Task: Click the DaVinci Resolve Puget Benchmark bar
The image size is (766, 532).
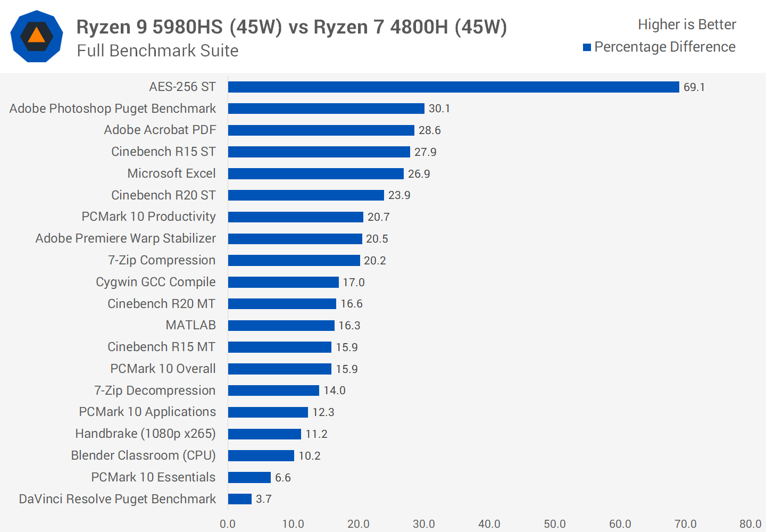Action: (240, 499)
